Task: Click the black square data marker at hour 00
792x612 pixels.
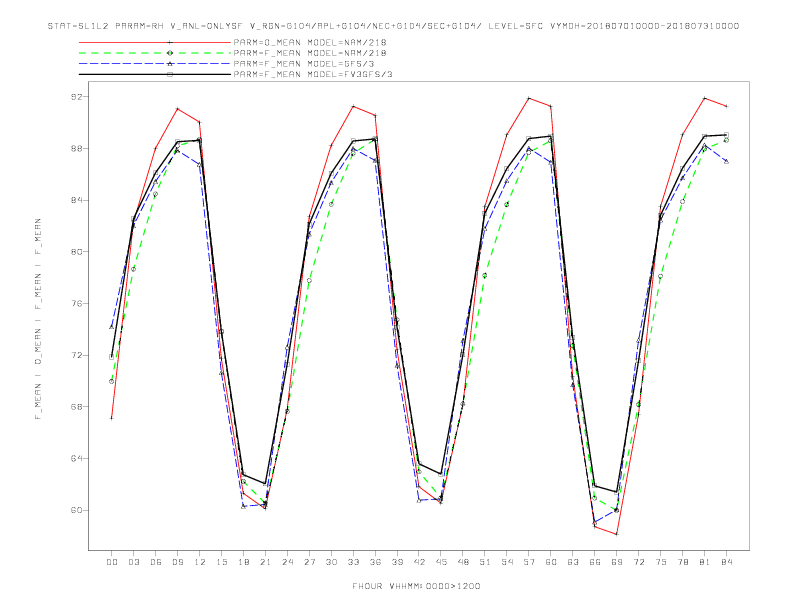Action: coord(112,357)
